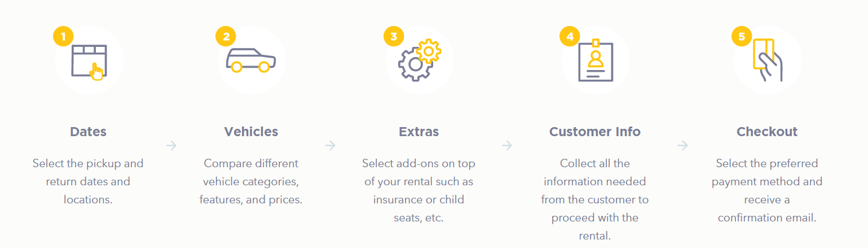868x248 pixels.
Task: Click the yellow step 2 badge
Action: 226,37
